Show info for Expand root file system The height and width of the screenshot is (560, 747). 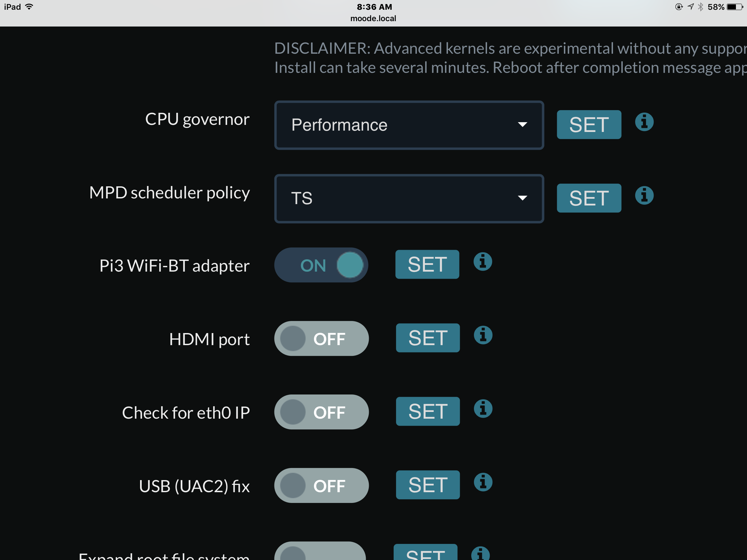click(x=480, y=554)
